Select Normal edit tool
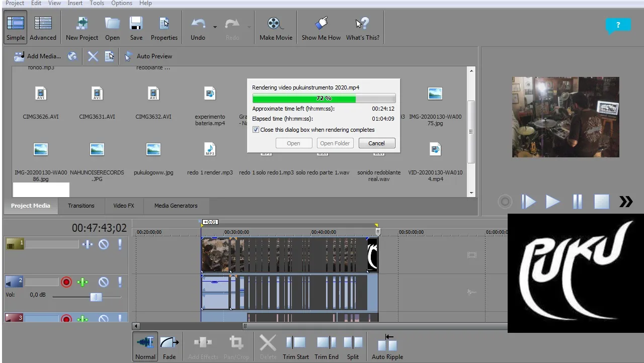644x363 pixels. click(145, 346)
